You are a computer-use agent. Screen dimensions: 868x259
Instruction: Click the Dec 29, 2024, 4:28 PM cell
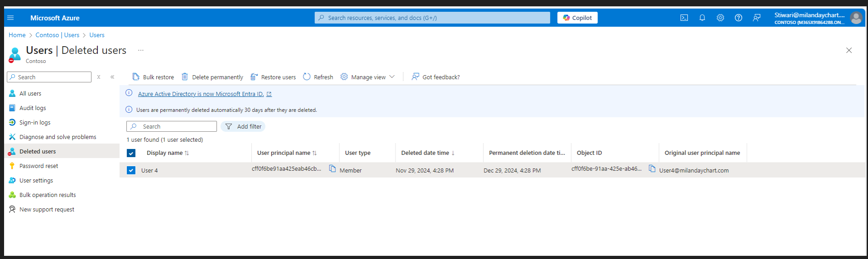512,171
